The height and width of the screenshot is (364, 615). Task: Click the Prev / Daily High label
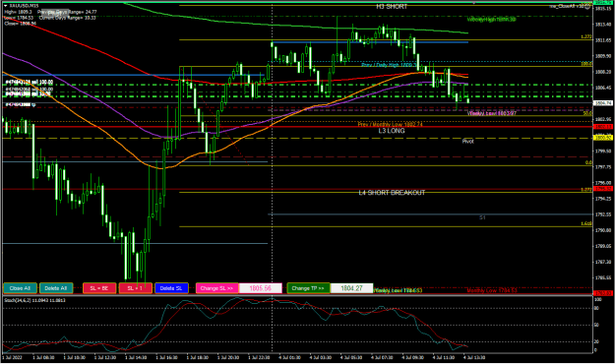click(x=389, y=65)
